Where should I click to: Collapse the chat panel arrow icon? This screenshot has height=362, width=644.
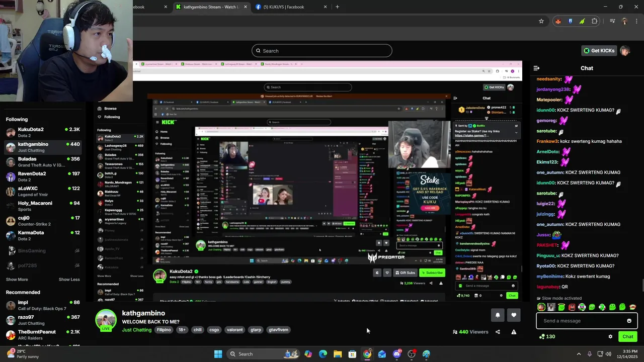coord(536,68)
